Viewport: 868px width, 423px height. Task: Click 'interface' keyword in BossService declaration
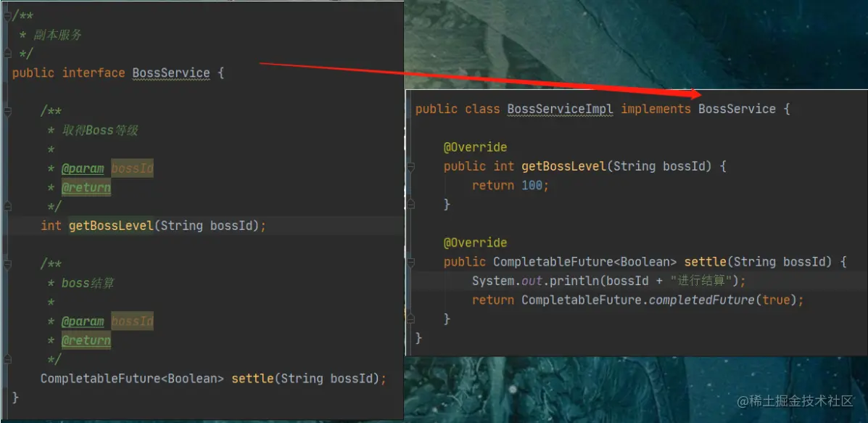[94, 73]
